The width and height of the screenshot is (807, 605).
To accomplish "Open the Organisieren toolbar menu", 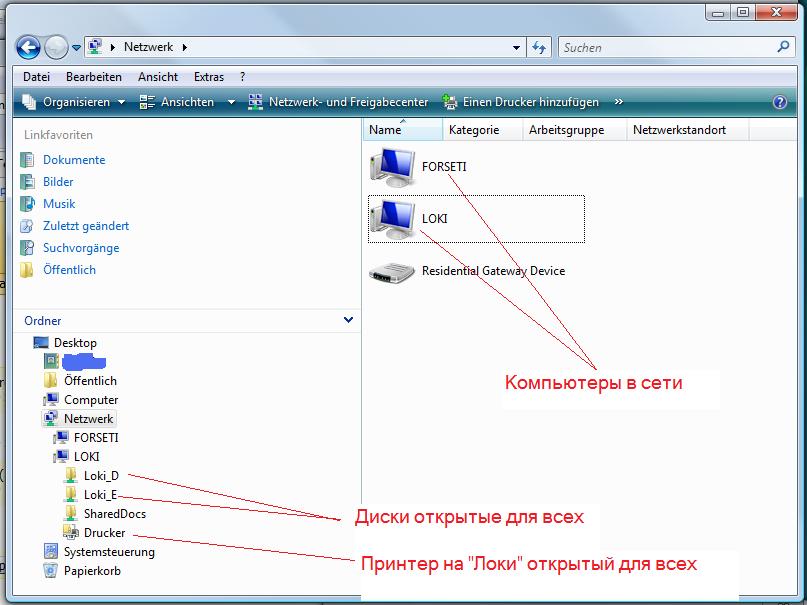I will click(x=74, y=102).
